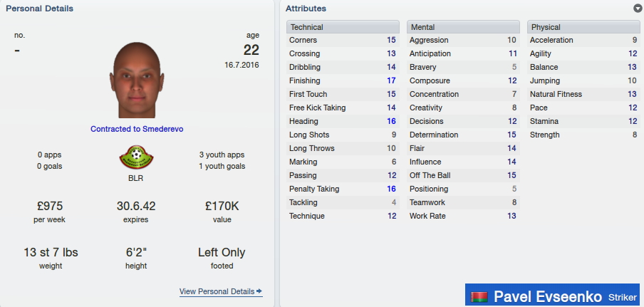Click the contract expiry date 30.6.42
The height and width of the screenshot is (307, 644).
tap(136, 206)
